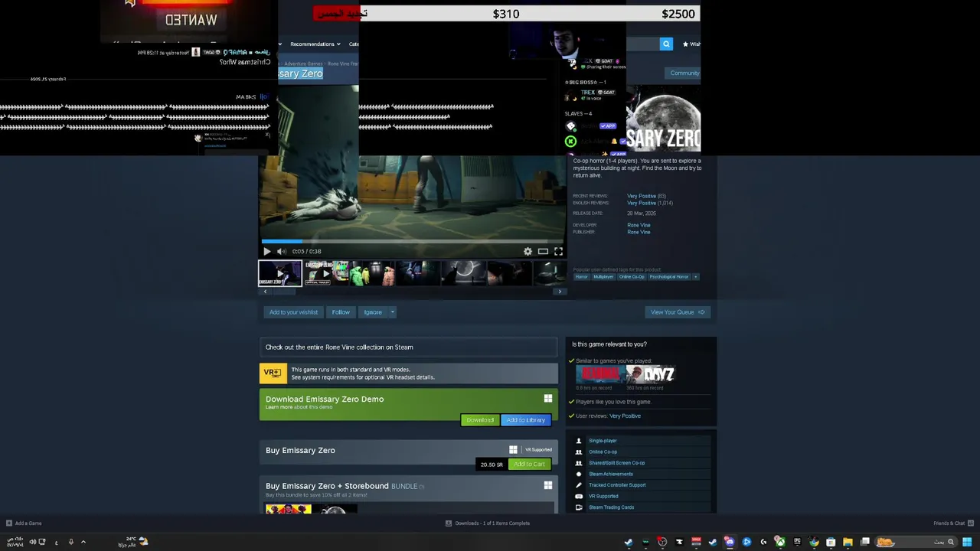This screenshot has height=551, width=980.
Task: Mute the trailer volume speaker icon
Action: 281,251
